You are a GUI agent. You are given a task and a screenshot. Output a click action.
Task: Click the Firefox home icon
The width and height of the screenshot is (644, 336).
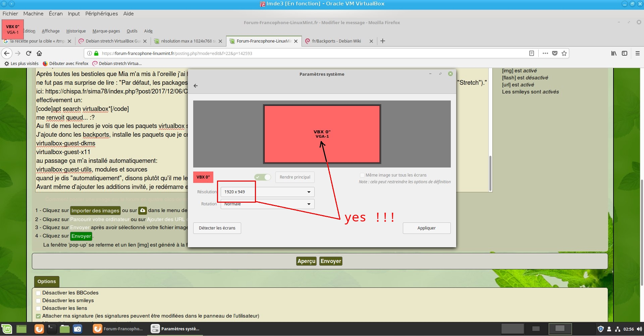[39, 53]
